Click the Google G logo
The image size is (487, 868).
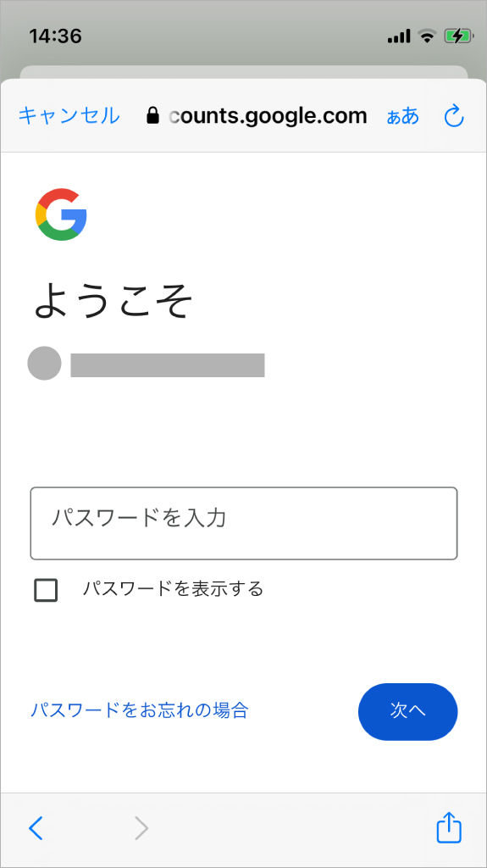coord(61,214)
